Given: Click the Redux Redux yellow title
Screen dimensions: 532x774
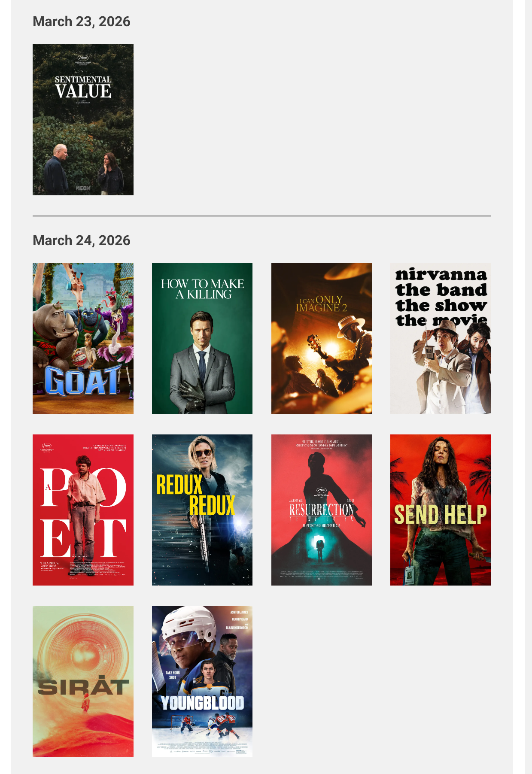Looking at the screenshot, I should pyautogui.click(x=196, y=495).
